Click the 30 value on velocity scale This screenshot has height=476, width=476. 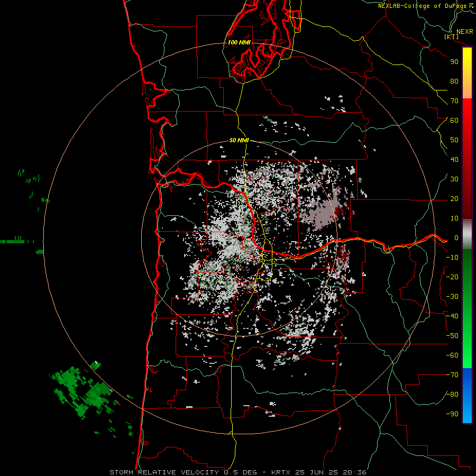[454, 179]
